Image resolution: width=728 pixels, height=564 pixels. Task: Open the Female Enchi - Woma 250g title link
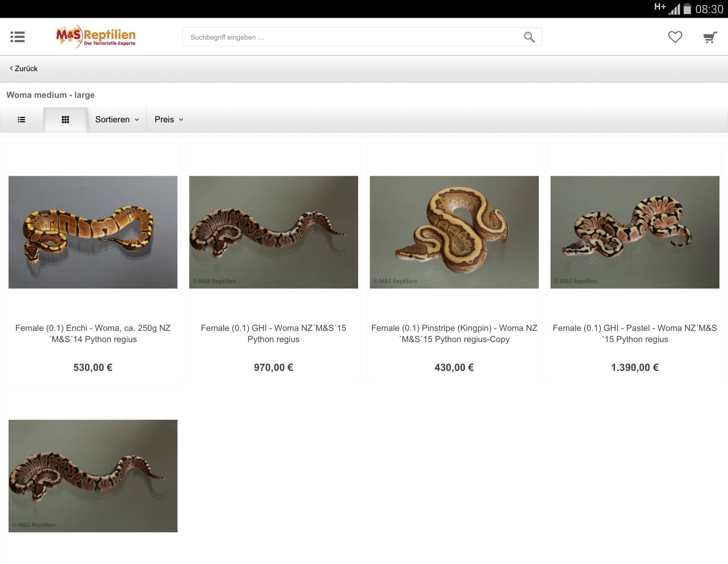pyautogui.click(x=93, y=333)
